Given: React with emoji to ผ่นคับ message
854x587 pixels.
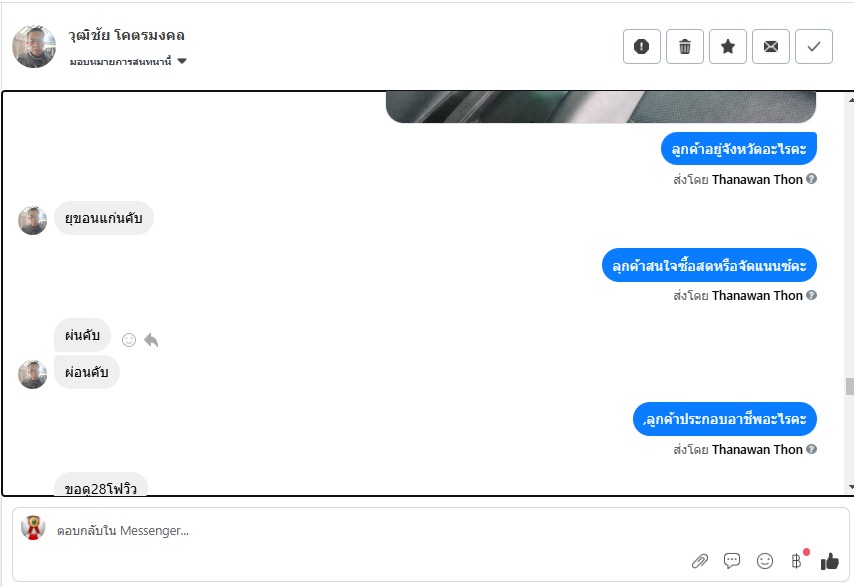Looking at the screenshot, I should 129,340.
